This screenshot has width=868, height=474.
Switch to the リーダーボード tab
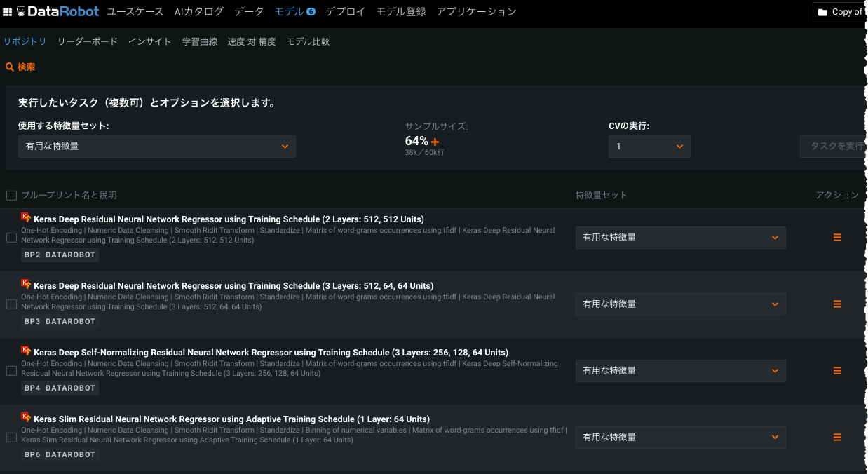tap(88, 41)
